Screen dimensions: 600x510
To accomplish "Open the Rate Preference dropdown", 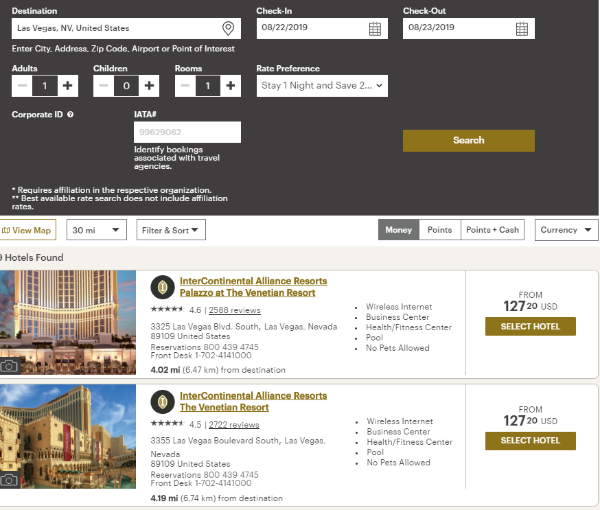I will (322, 86).
